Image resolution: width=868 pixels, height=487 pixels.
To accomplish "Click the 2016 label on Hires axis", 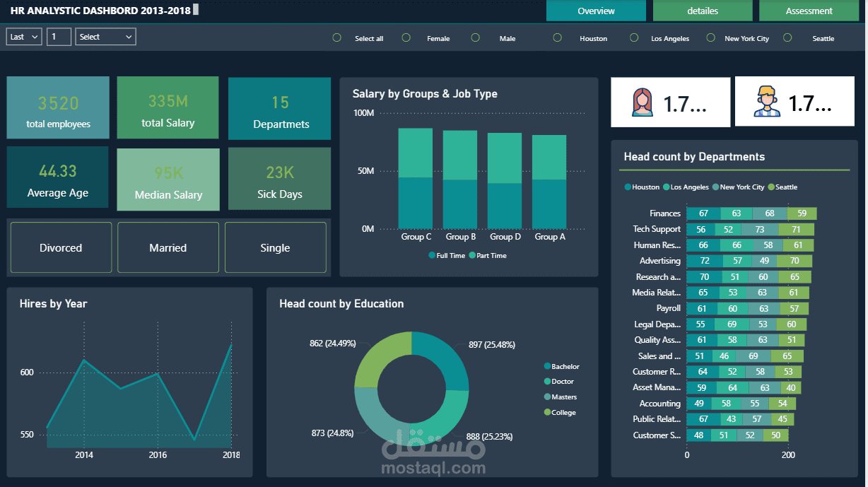I will coord(158,455).
